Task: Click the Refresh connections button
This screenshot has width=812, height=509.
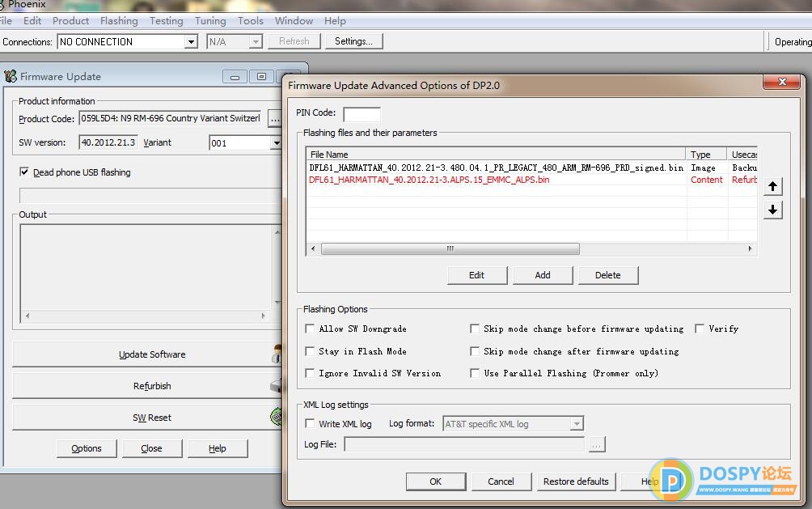Action: point(294,41)
